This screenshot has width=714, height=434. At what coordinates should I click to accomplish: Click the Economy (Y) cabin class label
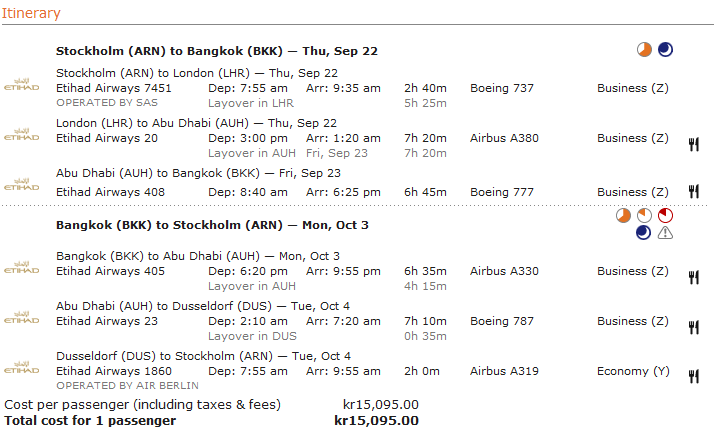pyautogui.click(x=633, y=371)
